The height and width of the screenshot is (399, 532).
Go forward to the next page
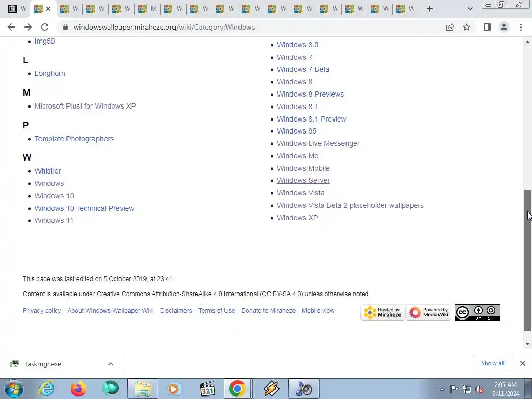28,27
